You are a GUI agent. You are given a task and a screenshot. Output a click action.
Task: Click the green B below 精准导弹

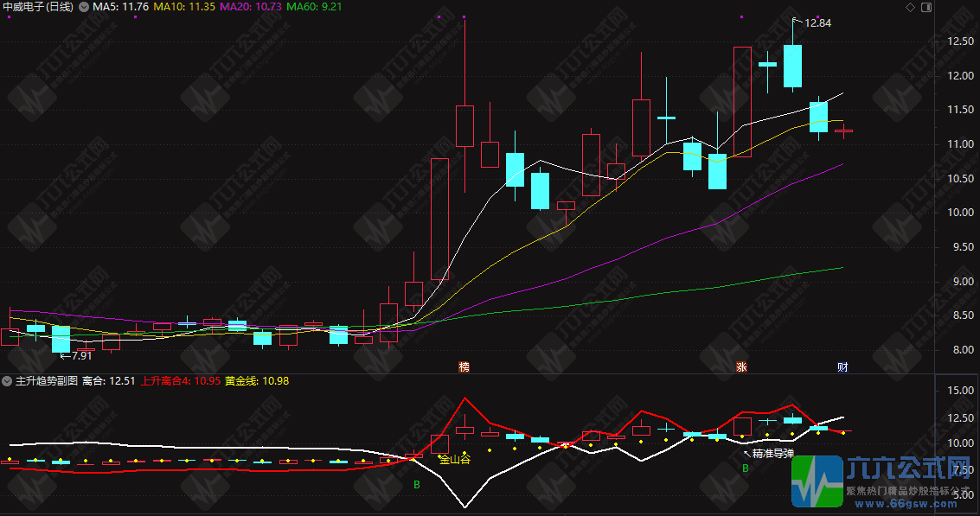(745, 468)
